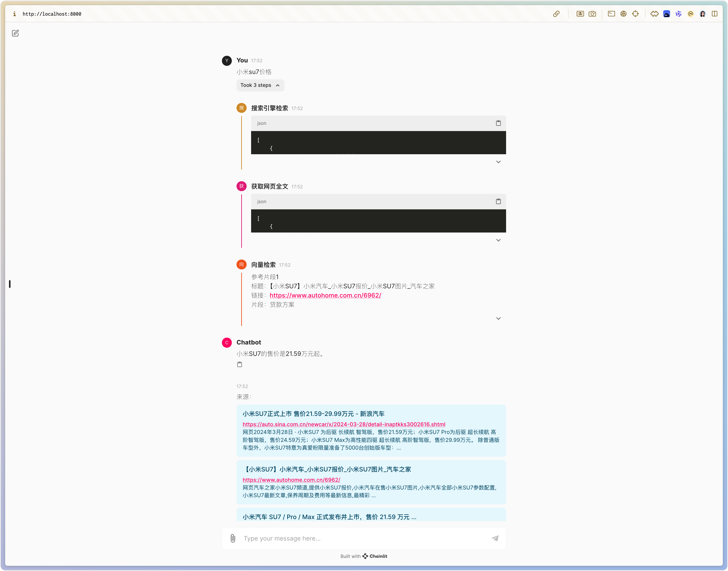Open autohome link in the sources card
Image resolution: width=728 pixels, height=571 pixels.
(291, 480)
